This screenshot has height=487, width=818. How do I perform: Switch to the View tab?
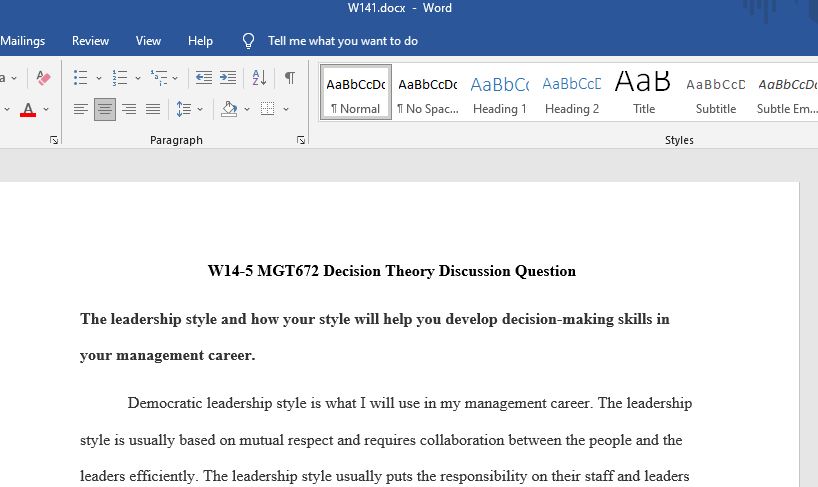click(148, 41)
